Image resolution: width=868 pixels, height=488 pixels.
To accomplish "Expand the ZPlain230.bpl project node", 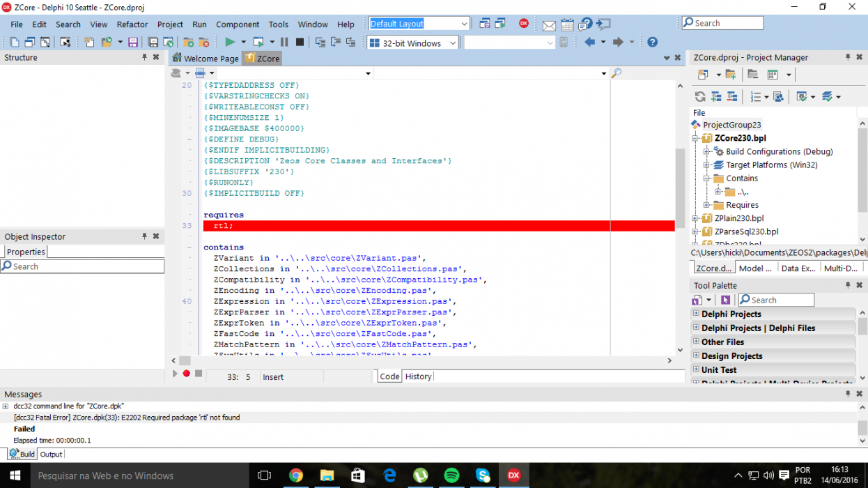I will click(695, 218).
